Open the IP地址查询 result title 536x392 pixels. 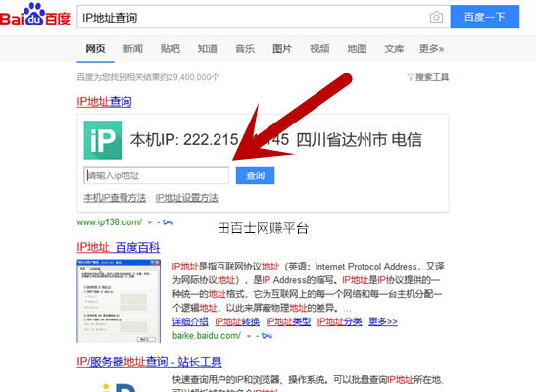(x=104, y=102)
